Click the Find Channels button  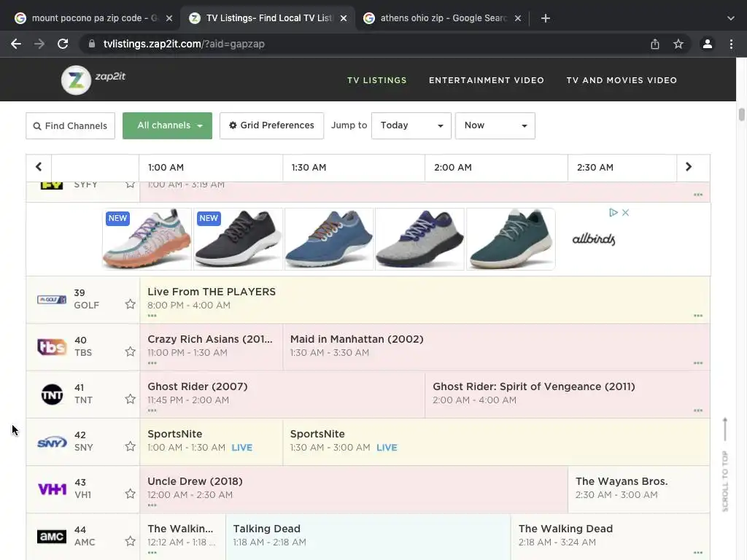pyautogui.click(x=70, y=125)
